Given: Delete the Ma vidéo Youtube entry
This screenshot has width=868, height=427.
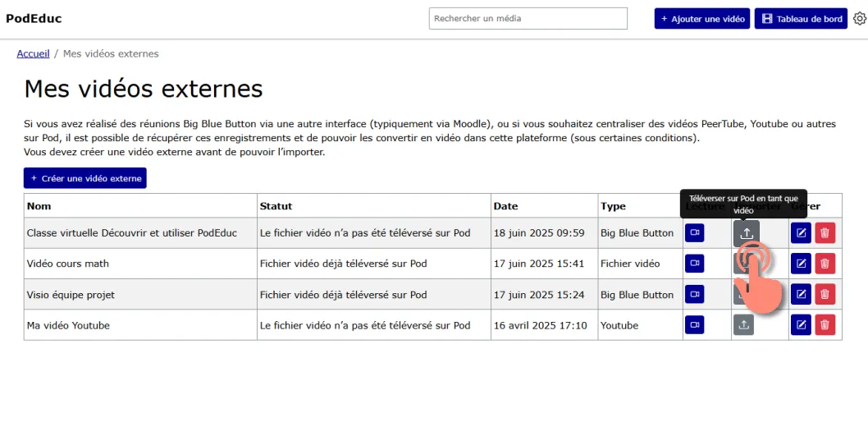Looking at the screenshot, I should (825, 325).
